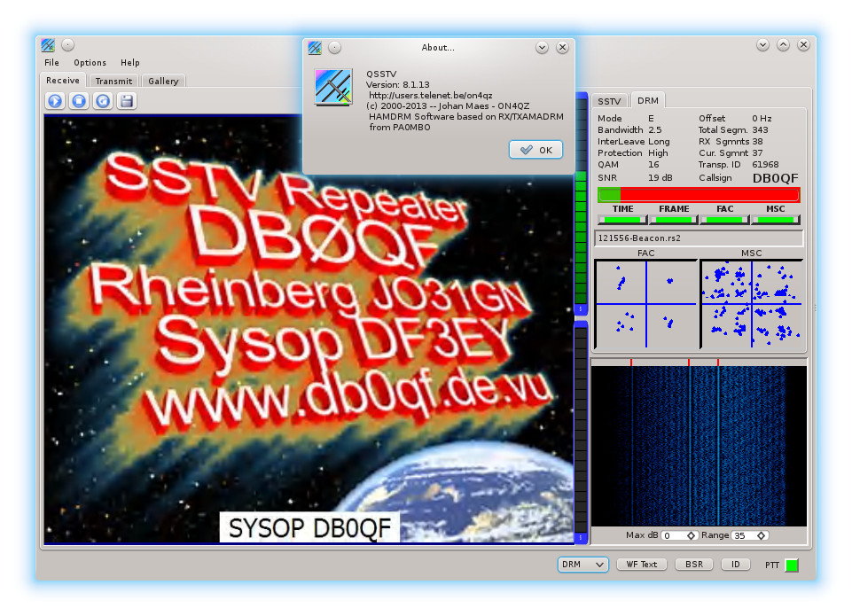Image resolution: width=852 pixels, height=616 pixels.
Task: Click the callsign value DB0QF
Action: click(x=776, y=178)
